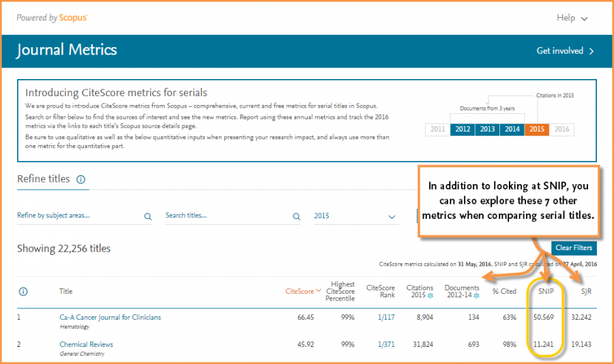
Task: Click the Showing 22,256 titles text
Action: pyautogui.click(x=64, y=249)
